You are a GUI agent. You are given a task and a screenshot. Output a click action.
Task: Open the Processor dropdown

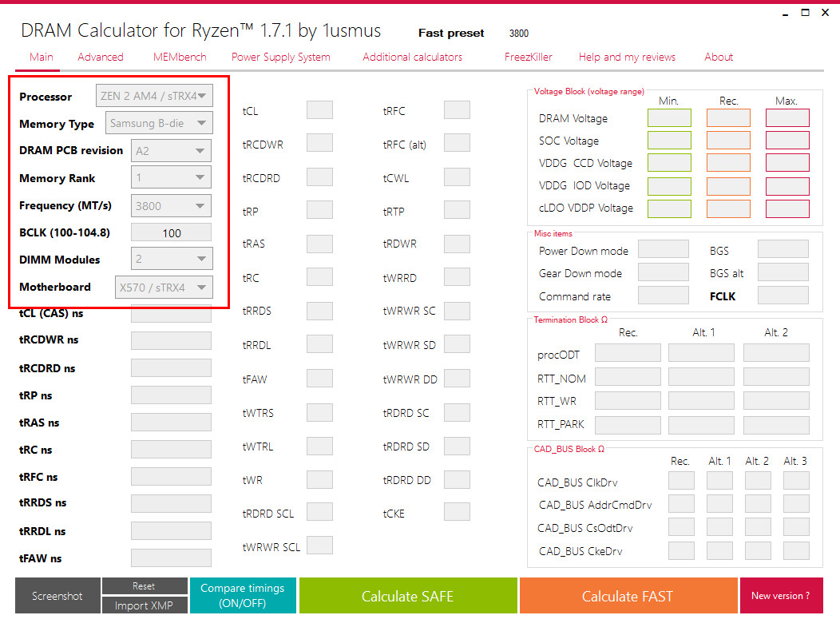tap(154, 96)
